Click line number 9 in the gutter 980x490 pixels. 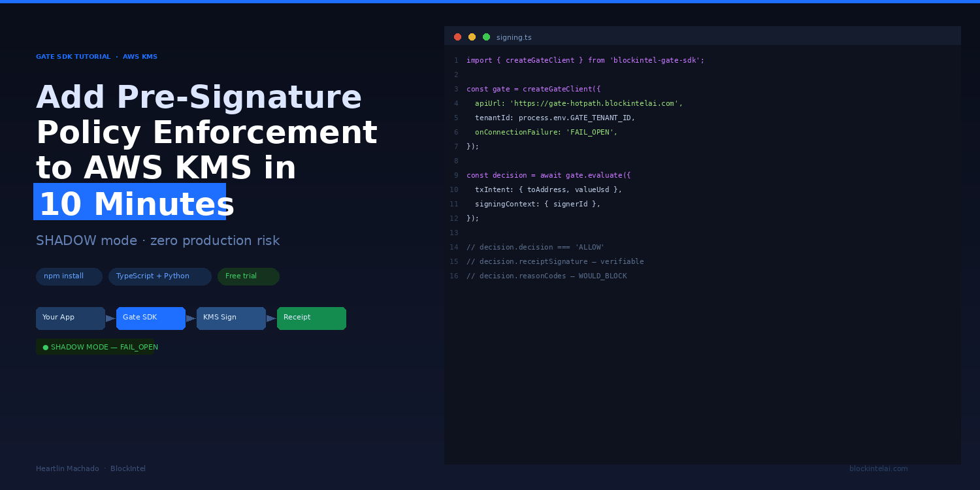pos(456,176)
